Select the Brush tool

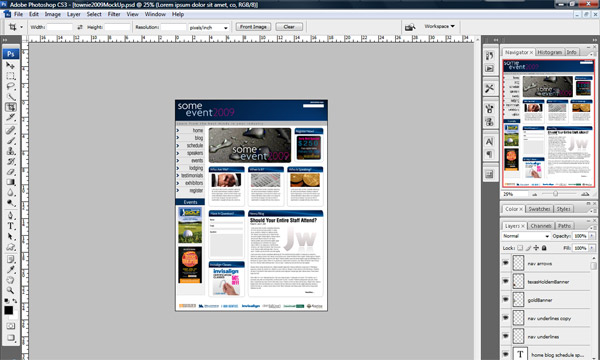pos(10,141)
